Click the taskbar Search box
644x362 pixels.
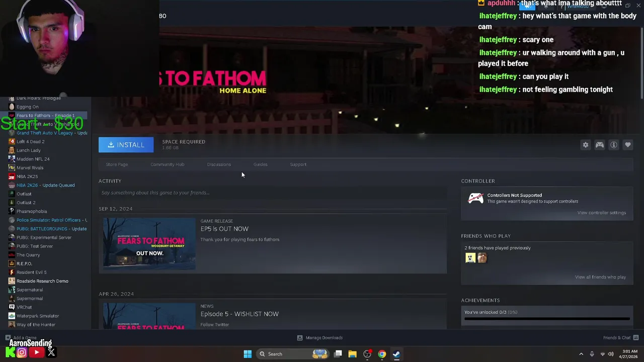(x=293, y=354)
